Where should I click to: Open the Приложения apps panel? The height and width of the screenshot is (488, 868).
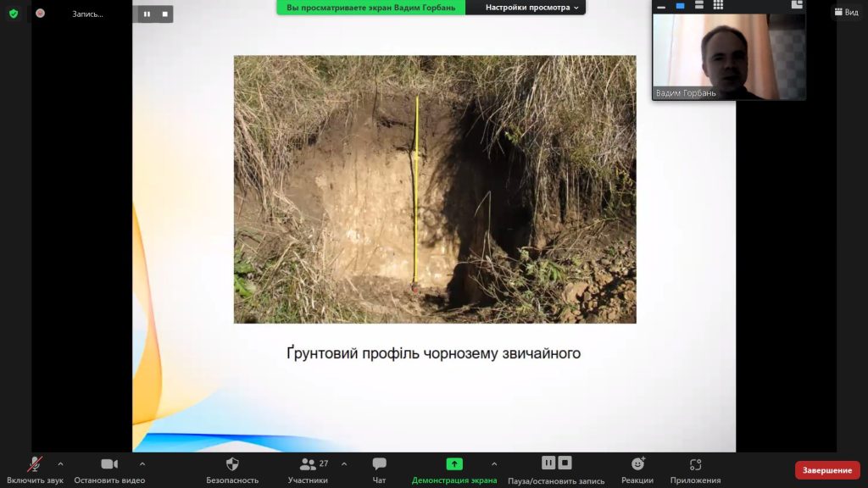tap(695, 470)
